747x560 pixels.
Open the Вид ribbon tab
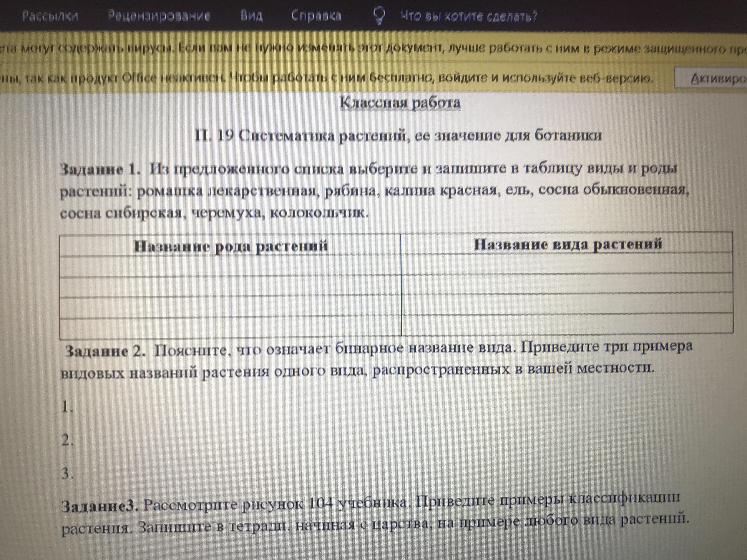click(251, 16)
